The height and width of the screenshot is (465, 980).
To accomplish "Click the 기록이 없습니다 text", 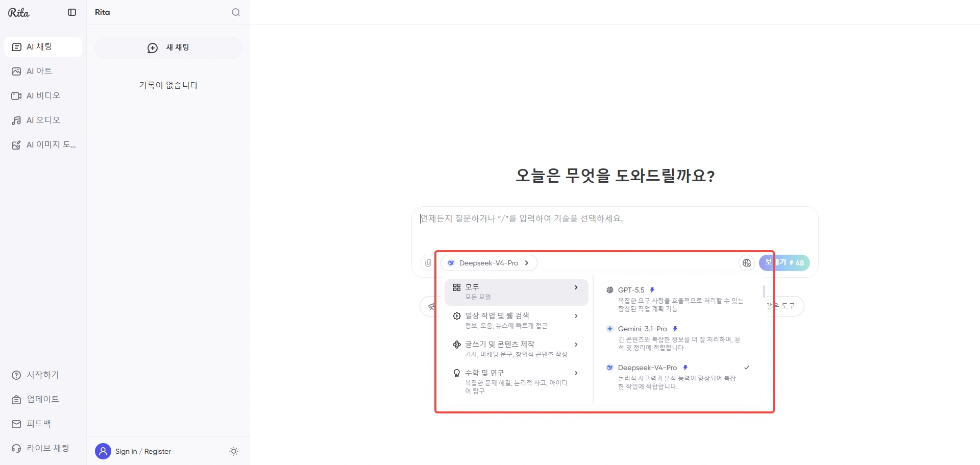I will coord(168,85).
